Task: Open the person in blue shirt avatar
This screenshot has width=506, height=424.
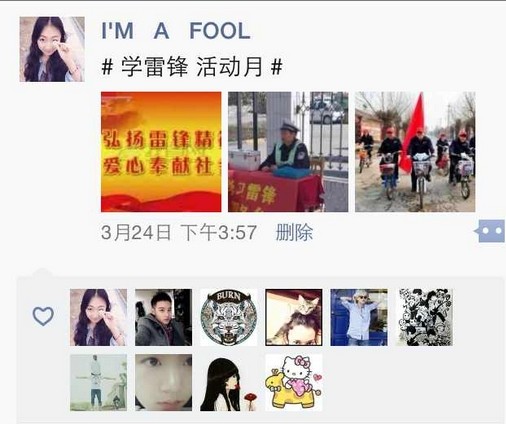Action: 359,317
